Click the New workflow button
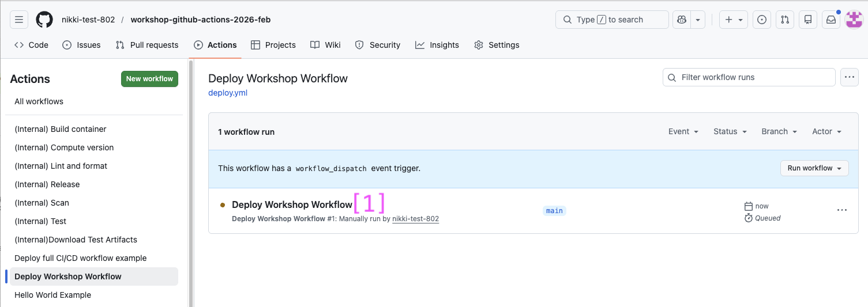Viewport: 868px width, 307px height. (x=149, y=79)
